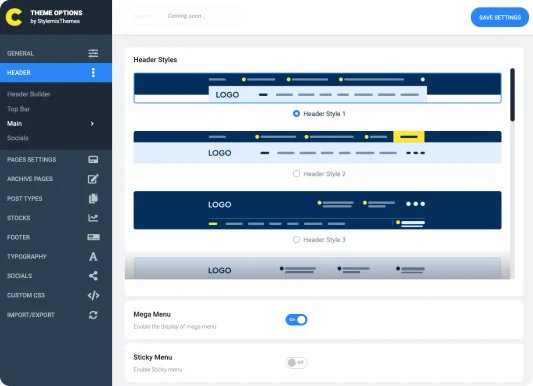Click 'Enable Sticky menu' description text
The height and width of the screenshot is (386, 533).
pos(158,369)
